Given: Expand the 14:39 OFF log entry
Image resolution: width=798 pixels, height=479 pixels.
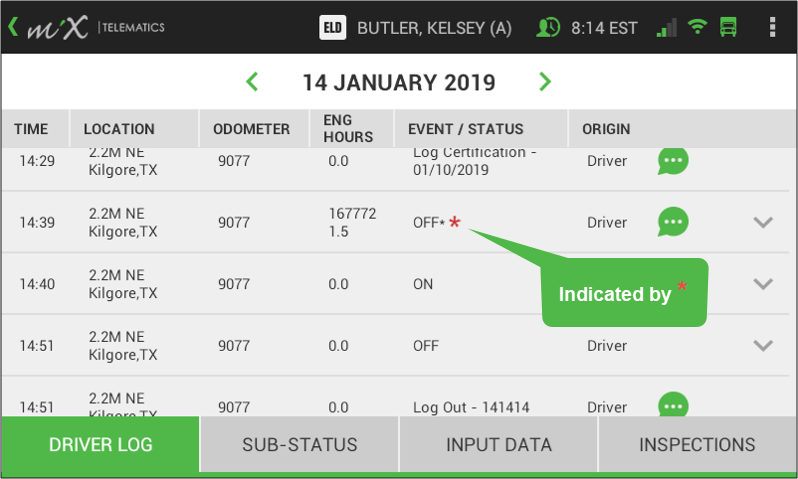Looking at the screenshot, I should [763, 222].
